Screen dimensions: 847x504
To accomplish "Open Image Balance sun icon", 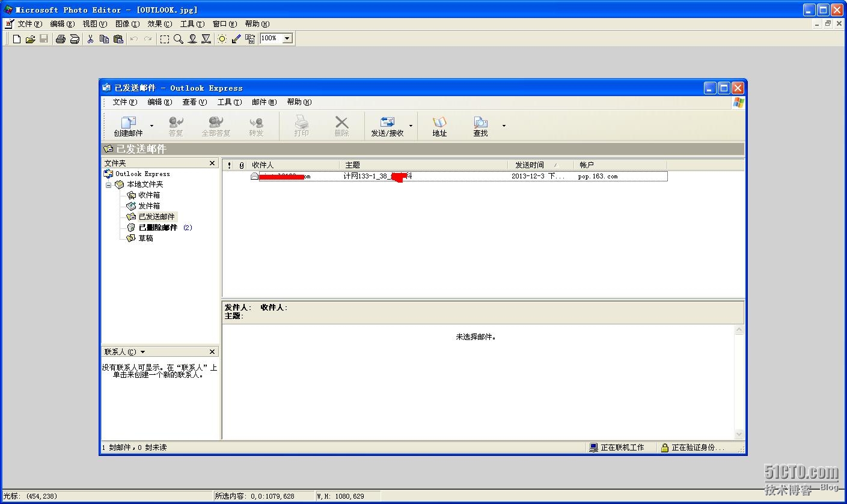I will tap(222, 38).
